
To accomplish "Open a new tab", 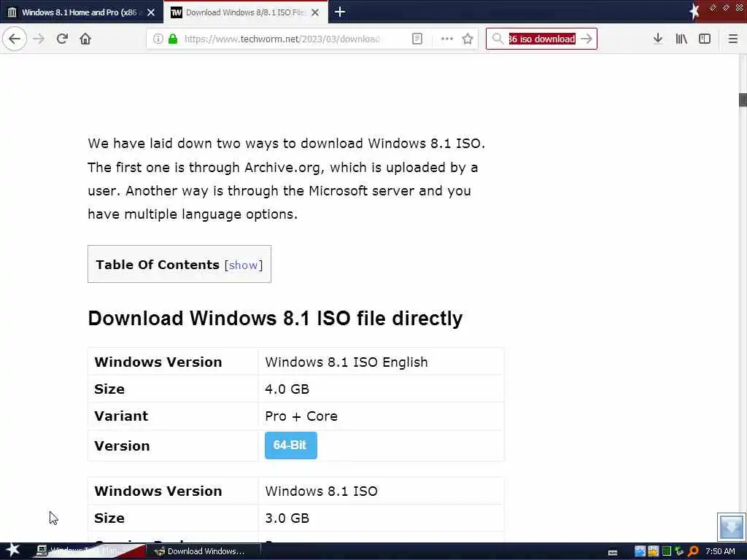I will 340,12.
